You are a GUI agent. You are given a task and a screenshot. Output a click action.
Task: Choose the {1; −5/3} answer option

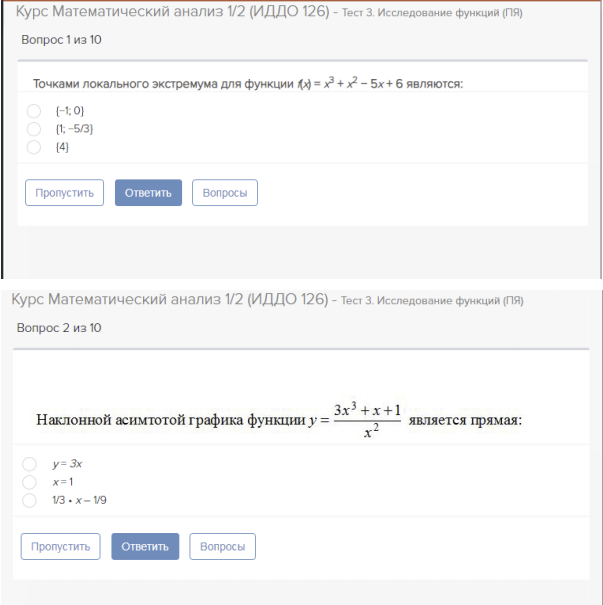tap(34, 129)
